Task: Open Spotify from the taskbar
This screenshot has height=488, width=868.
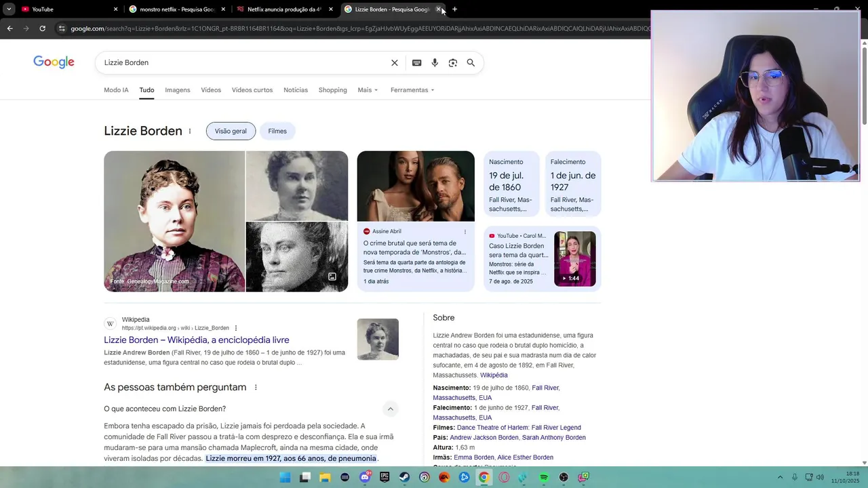Action: (x=544, y=477)
